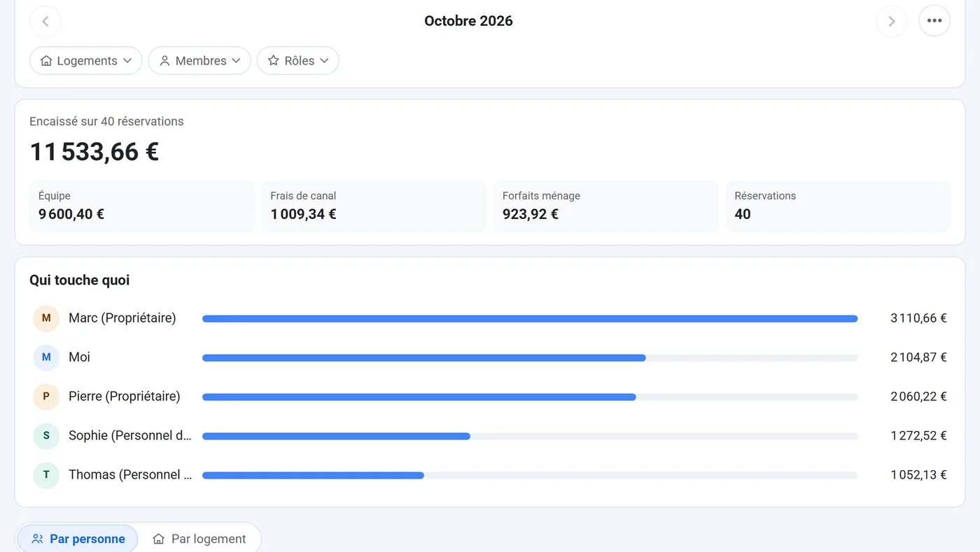Open the Équipe 9 600,40 € card
Screen dimensions: 980x552
click(x=142, y=206)
